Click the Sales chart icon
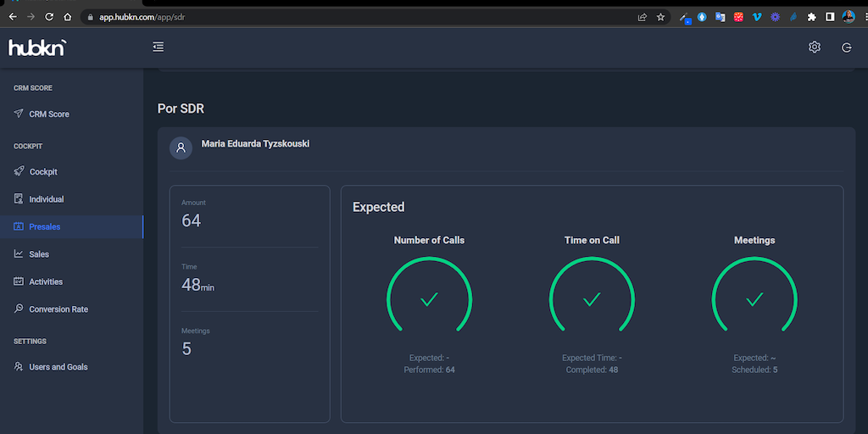 click(19, 254)
